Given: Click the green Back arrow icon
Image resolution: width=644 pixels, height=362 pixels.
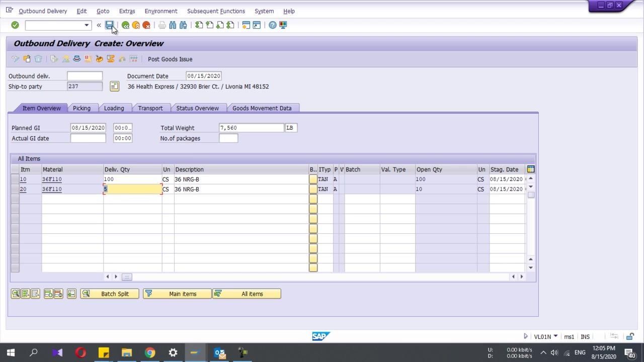Looking at the screenshot, I should point(126,25).
